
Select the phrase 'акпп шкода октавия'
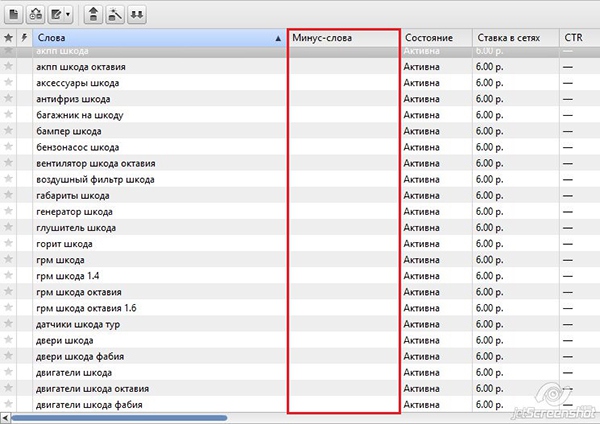81,67
